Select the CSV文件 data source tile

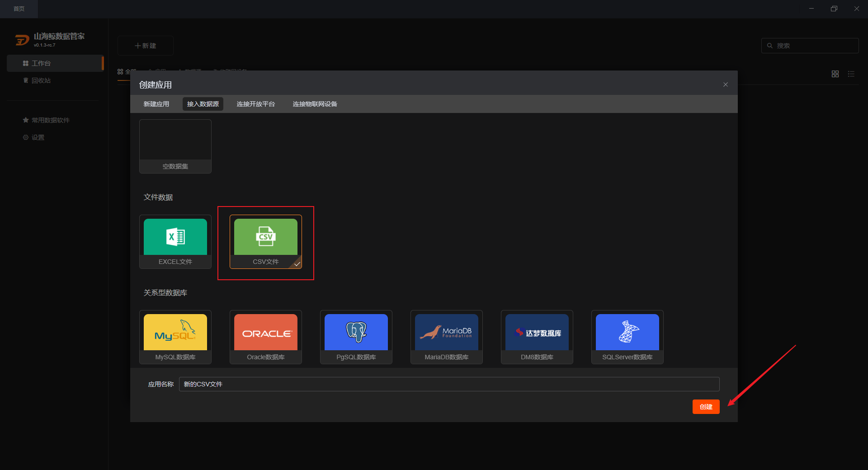point(266,242)
